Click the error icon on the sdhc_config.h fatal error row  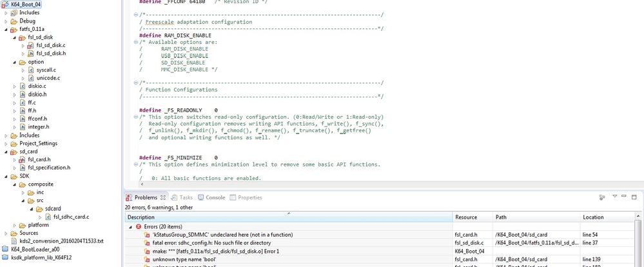pos(147,242)
